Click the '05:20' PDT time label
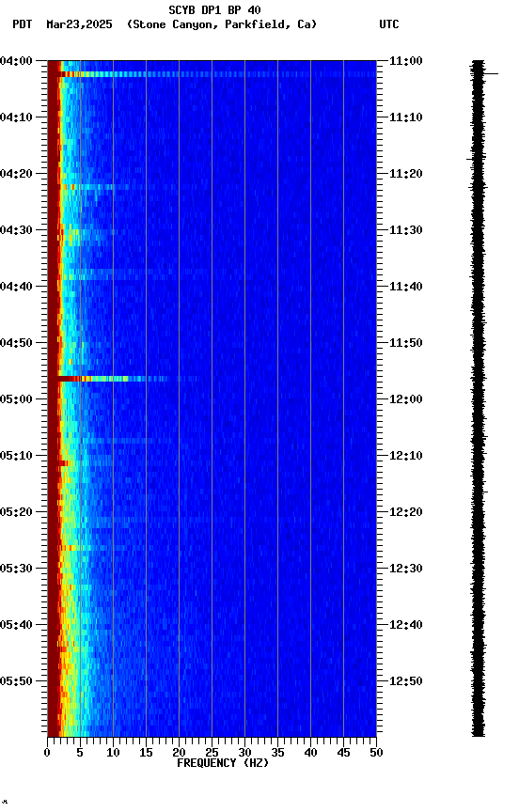 [16, 512]
